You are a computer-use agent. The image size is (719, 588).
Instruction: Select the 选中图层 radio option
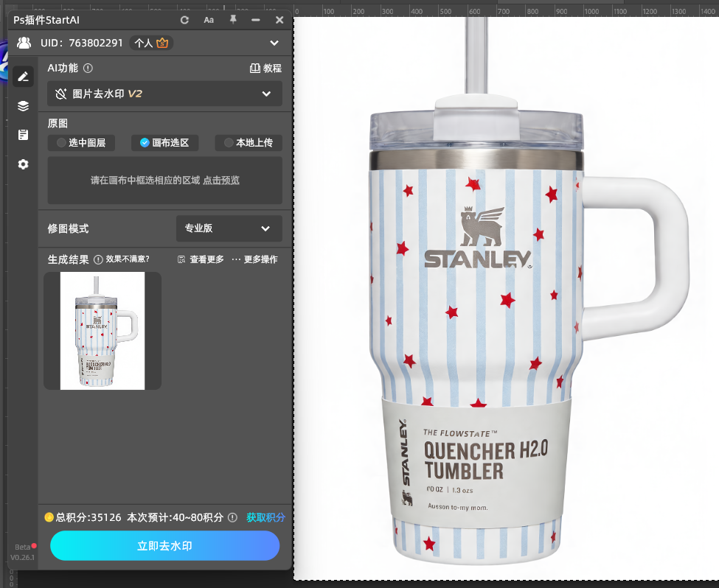pyautogui.click(x=81, y=142)
